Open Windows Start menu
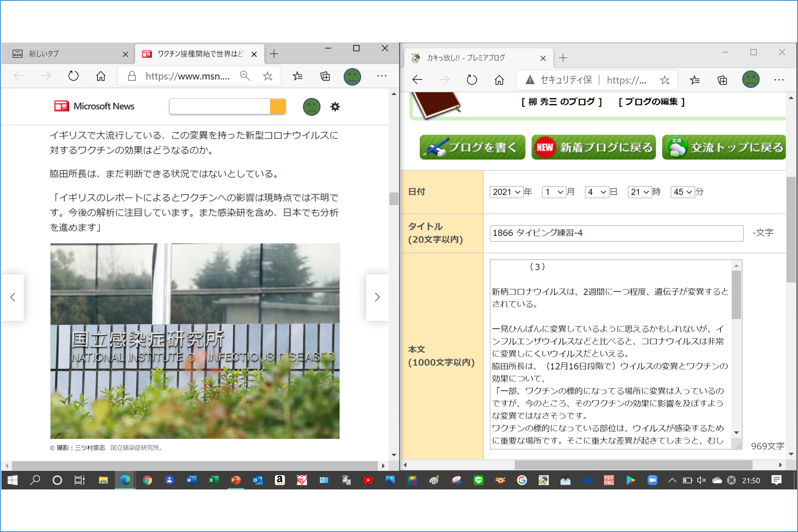The image size is (798, 532). (x=13, y=480)
